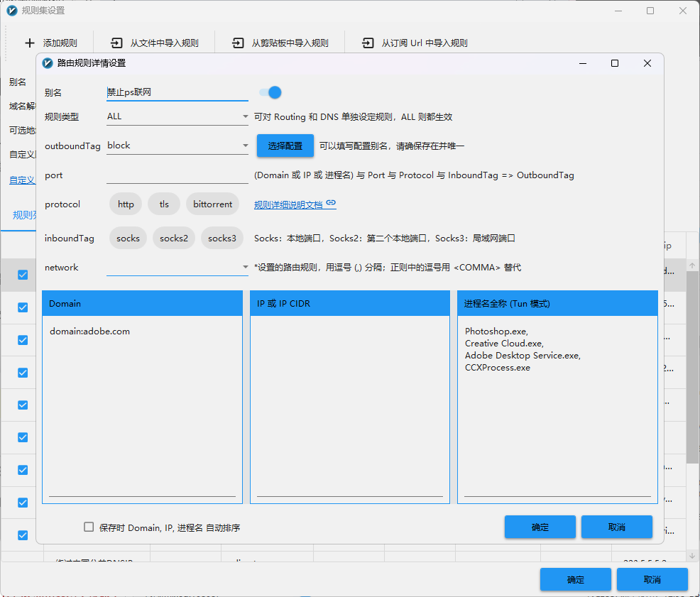Screen dimensions: 700x597
Task: Expand the outboundTag block dropdown
Action: click(177, 146)
